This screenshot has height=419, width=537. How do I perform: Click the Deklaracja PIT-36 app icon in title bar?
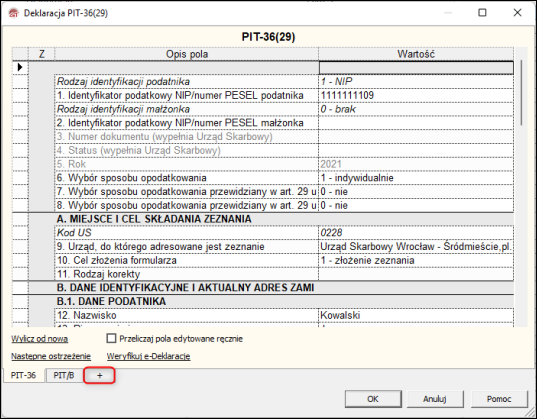pos(13,13)
